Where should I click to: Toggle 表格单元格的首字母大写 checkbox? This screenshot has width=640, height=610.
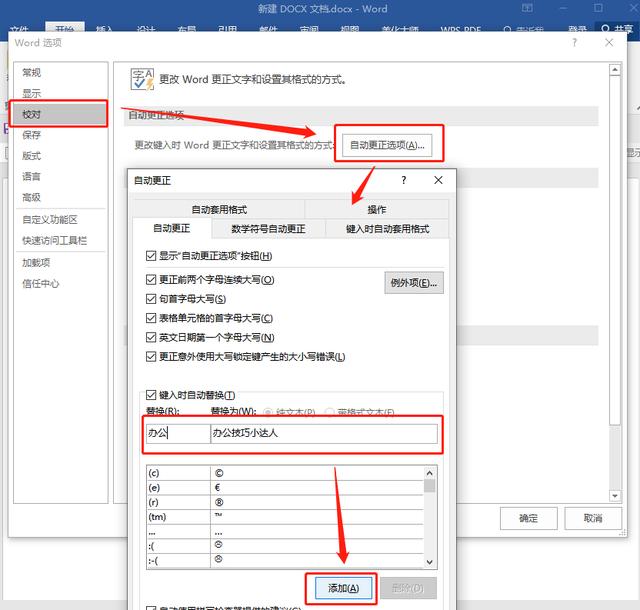tap(151, 318)
